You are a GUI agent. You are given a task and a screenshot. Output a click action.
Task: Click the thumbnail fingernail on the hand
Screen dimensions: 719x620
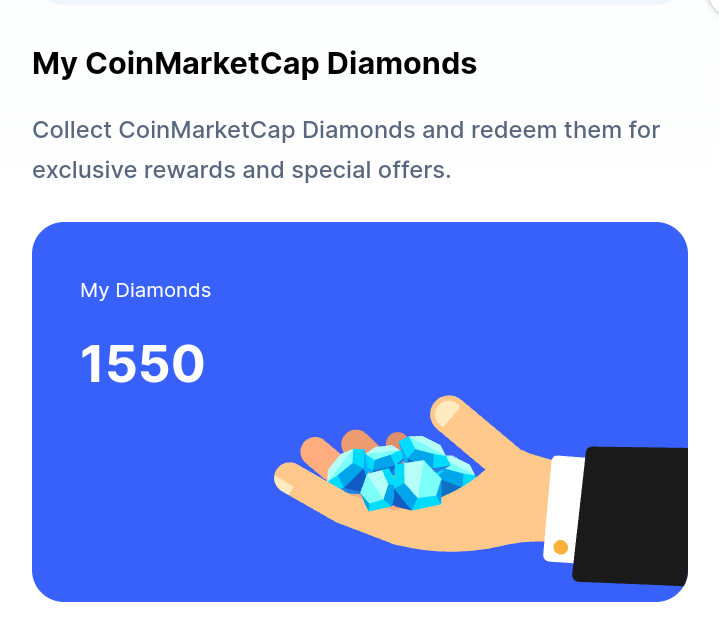(447, 413)
